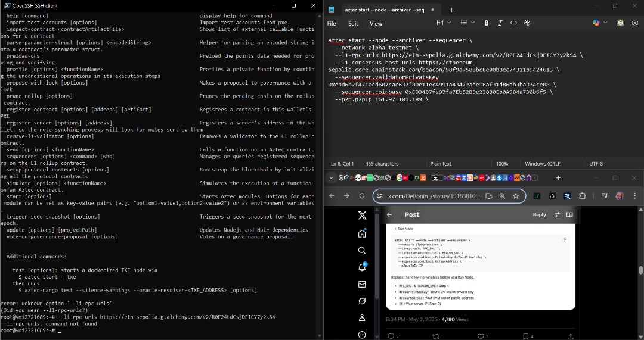The height and width of the screenshot is (340, 644).
Task: Click the Ln 8, Col 1 status entry
Action: click(x=342, y=164)
